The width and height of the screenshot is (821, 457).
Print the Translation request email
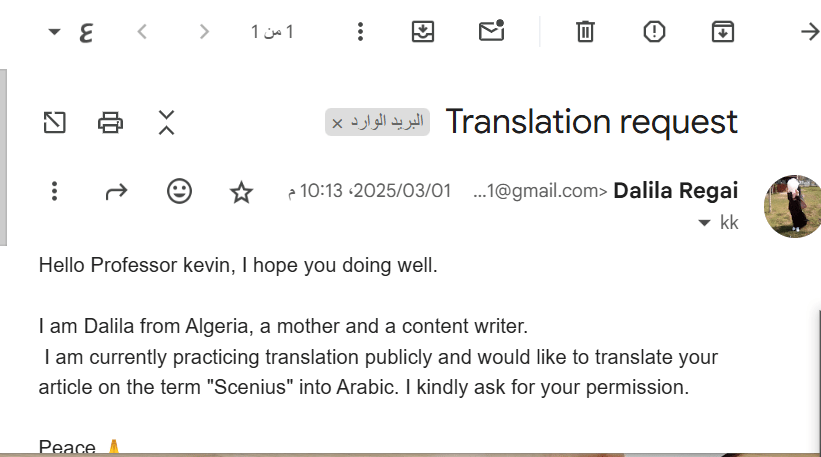[x=110, y=123]
